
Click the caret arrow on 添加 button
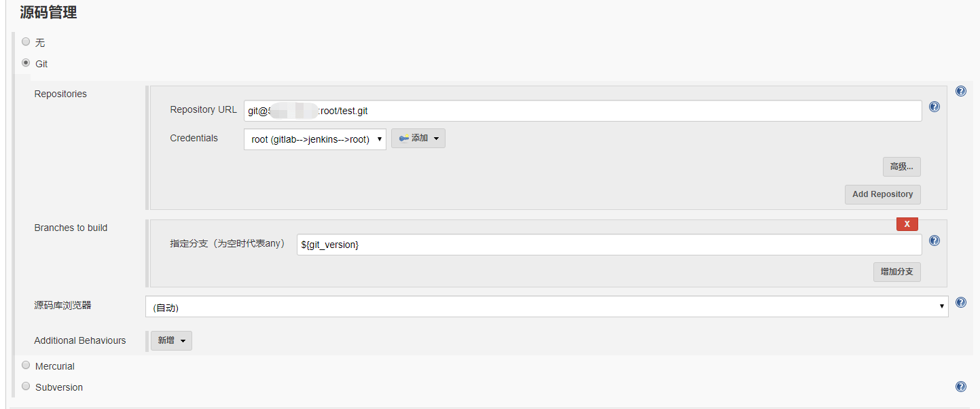(436, 139)
